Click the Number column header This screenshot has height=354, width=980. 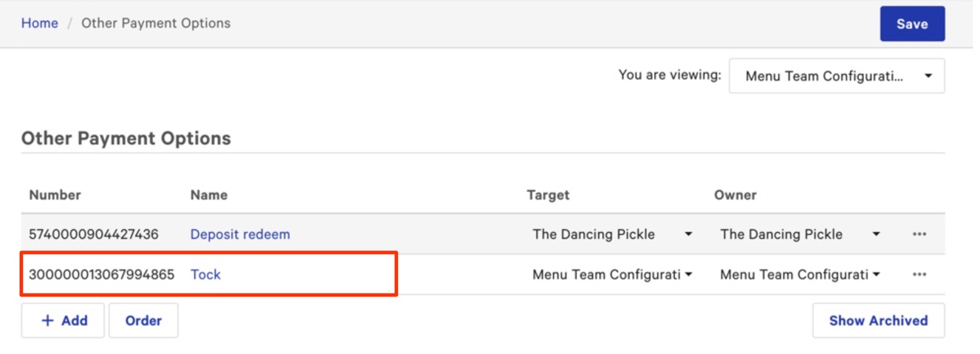click(x=55, y=195)
